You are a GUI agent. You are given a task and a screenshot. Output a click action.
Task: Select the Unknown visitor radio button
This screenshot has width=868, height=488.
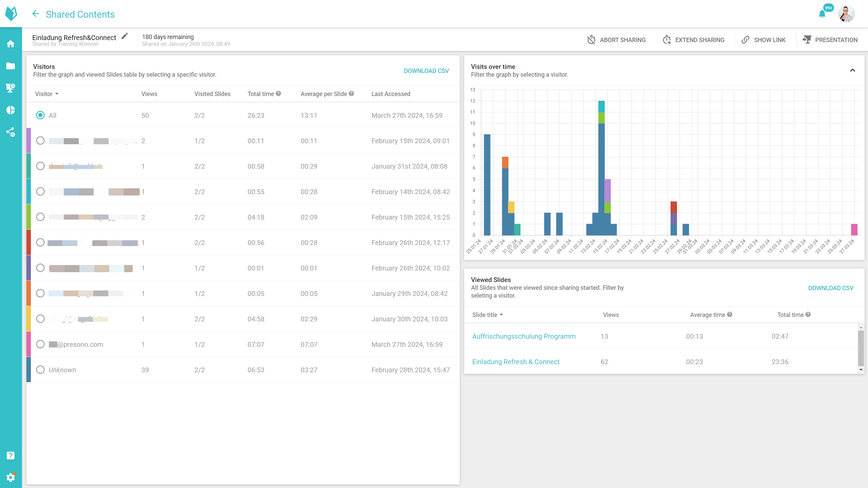[40, 370]
